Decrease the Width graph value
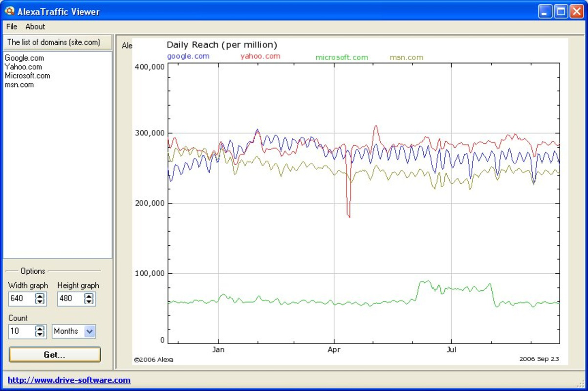588x391 pixels. coord(40,301)
